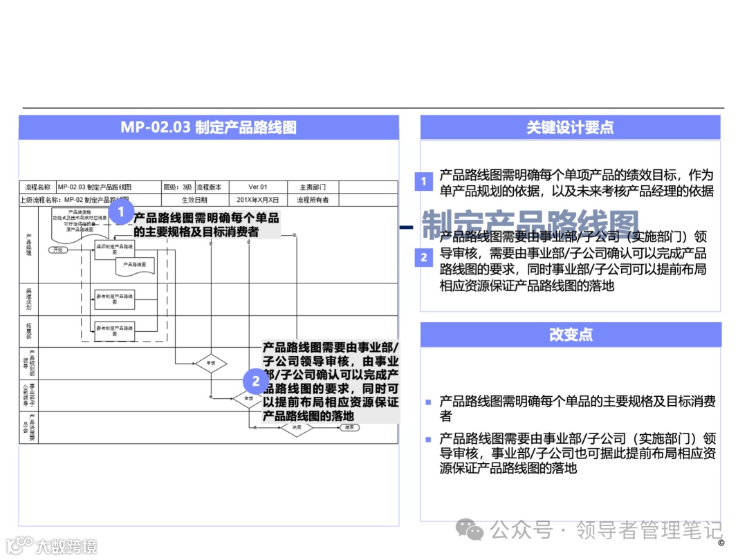747x560 pixels.
Task: Select the 'Ver.01' version cell
Action: (258, 187)
